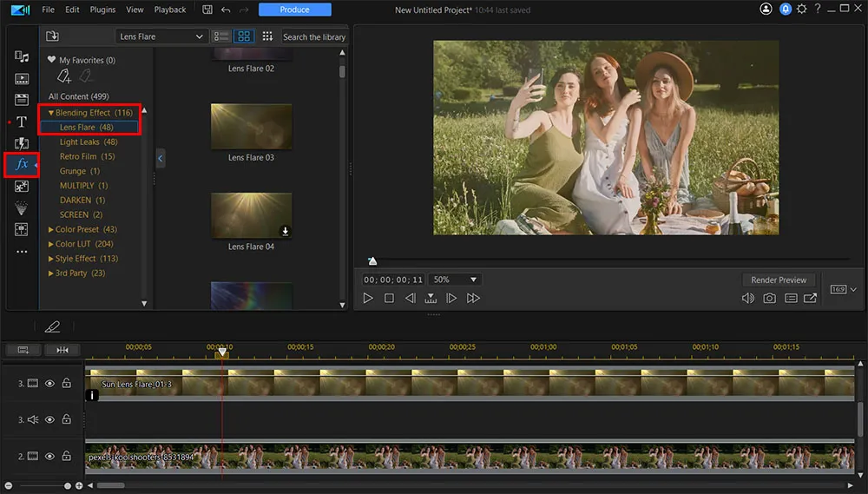
Task: Click the Produce button
Action: coord(294,10)
